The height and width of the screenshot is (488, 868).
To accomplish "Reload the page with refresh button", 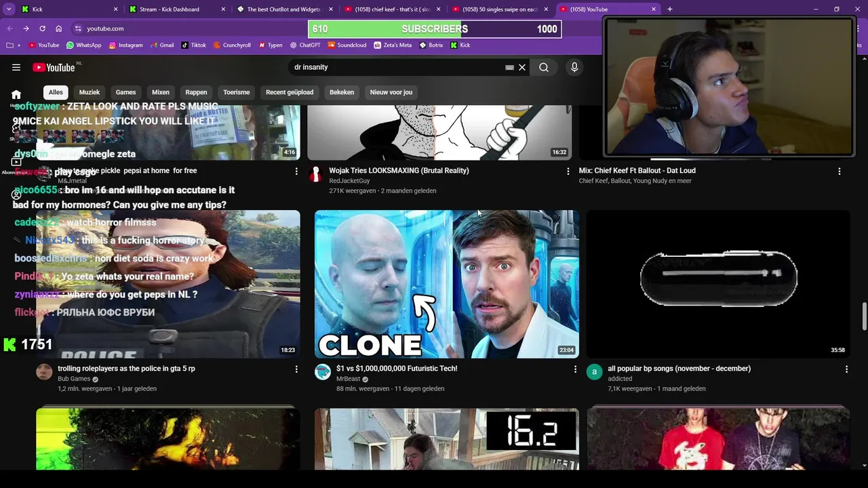I will (42, 28).
